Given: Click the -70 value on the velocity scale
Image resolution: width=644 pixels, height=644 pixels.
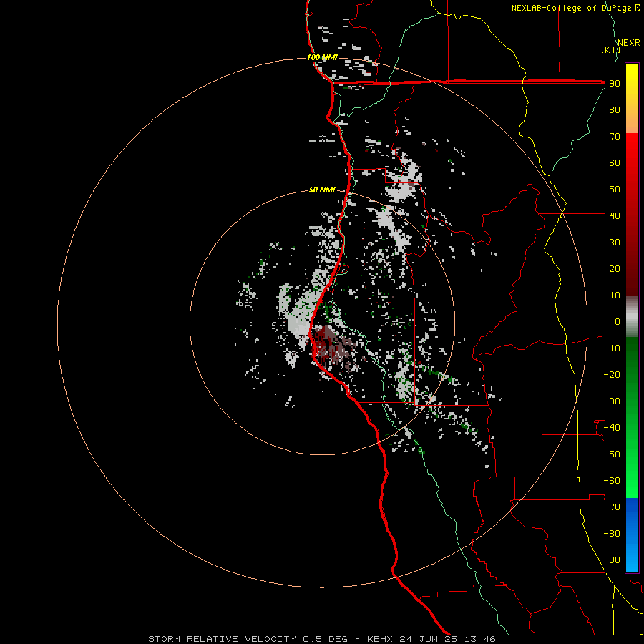Looking at the screenshot, I should pos(612,507).
